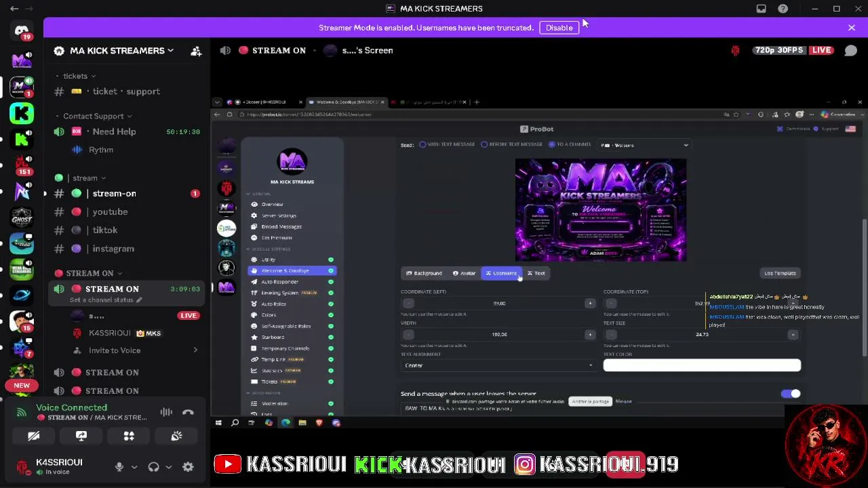Show chat for the stream

pyautogui.click(x=850, y=50)
